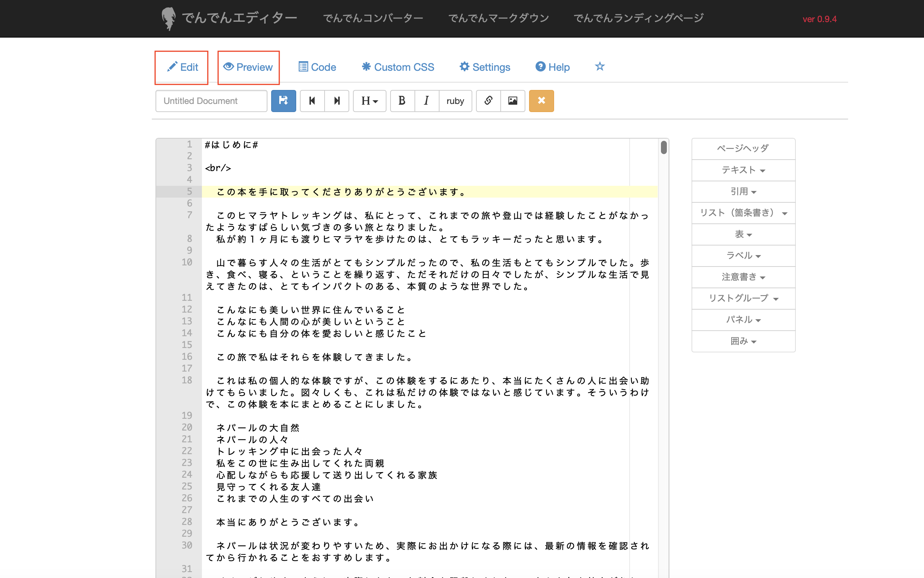
Task: Click the jump-to-end arrow icon
Action: pos(336,101)
